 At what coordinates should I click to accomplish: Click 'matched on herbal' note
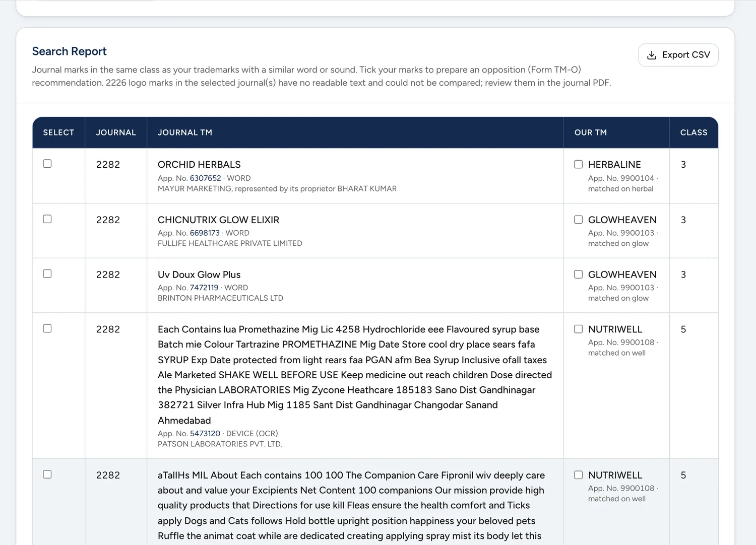(x=620, y=189)
